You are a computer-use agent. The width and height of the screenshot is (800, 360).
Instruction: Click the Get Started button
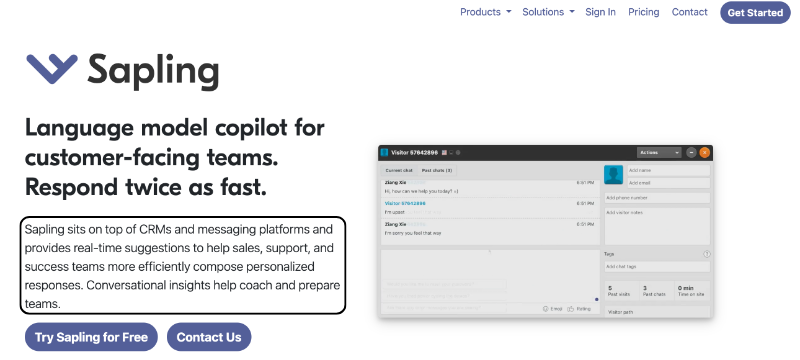coord(755,13)
